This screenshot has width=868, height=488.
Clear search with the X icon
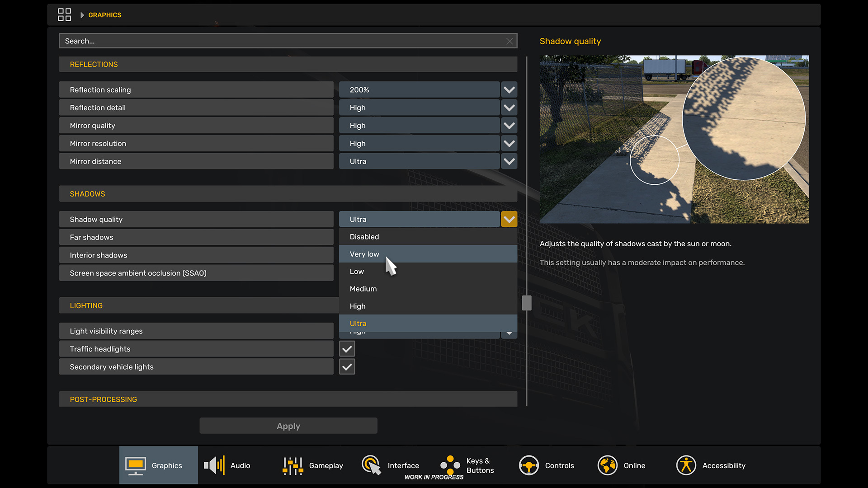[x=509, y=41]
